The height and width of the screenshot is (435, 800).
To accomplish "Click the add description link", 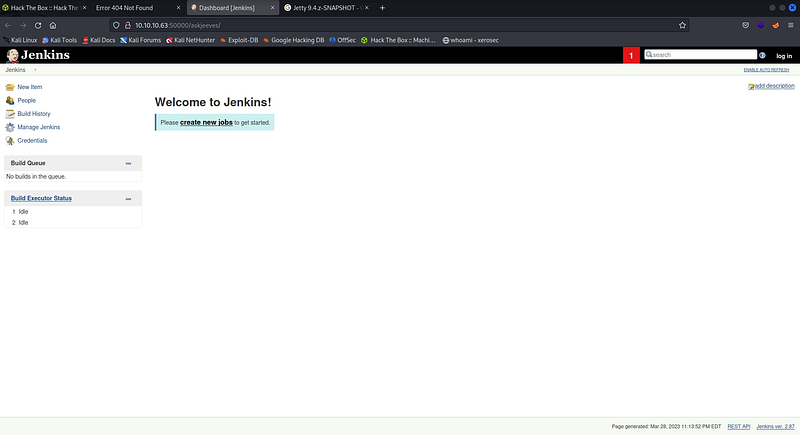I will click(x=774, y=86).
